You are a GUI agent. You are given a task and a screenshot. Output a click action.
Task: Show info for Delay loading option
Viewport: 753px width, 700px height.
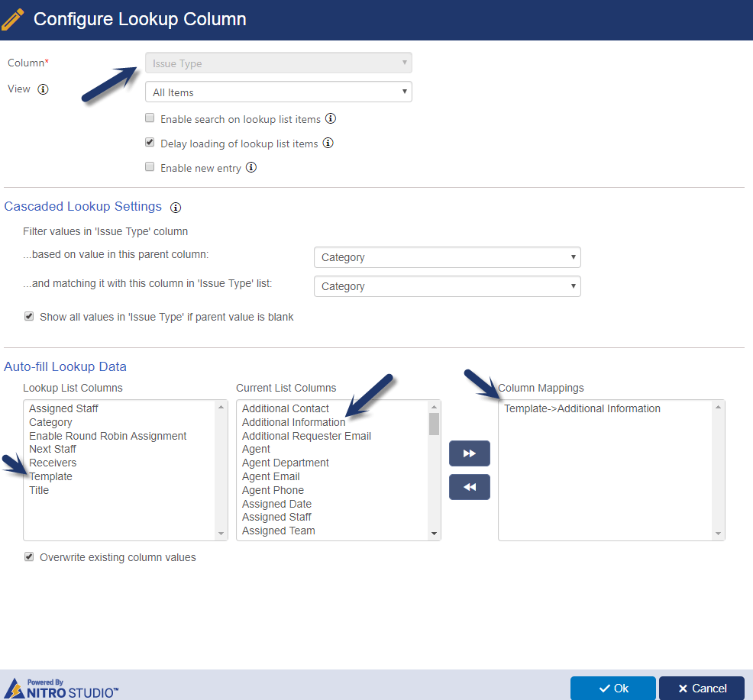click(x=328, y=143)
